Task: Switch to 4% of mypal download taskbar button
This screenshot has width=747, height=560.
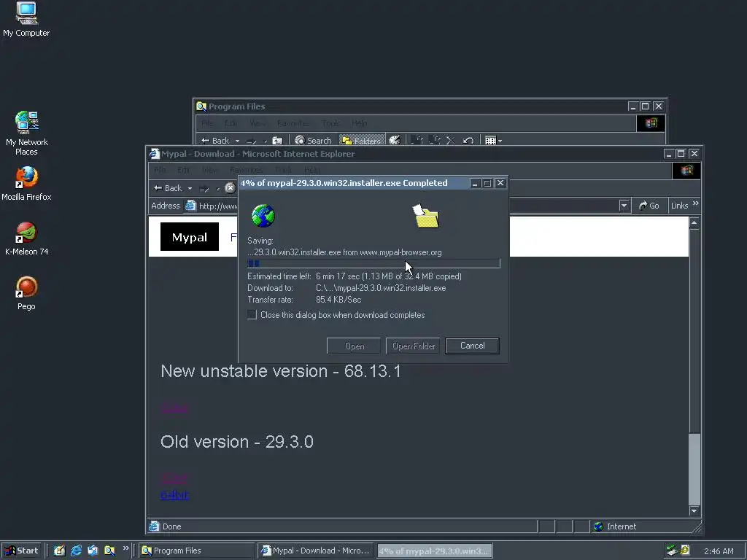Action: point(435,551)
